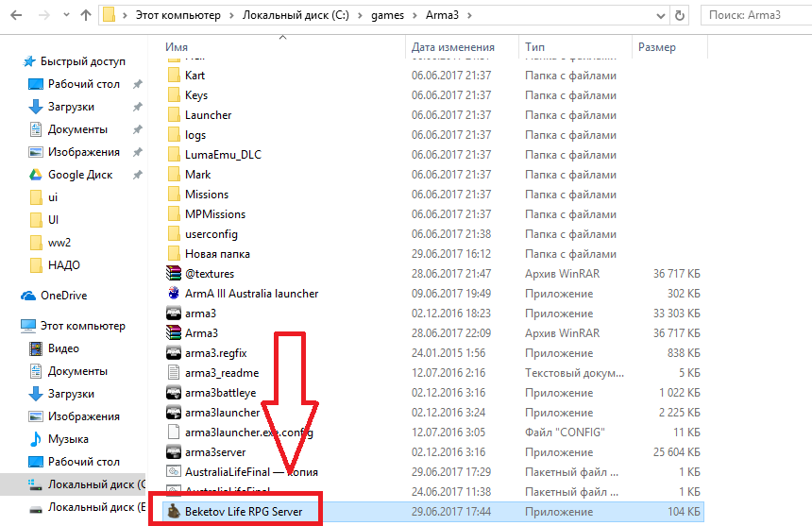Click logs folder icon
The height and width of the screenshot is (526, 812).
[174, 135]
